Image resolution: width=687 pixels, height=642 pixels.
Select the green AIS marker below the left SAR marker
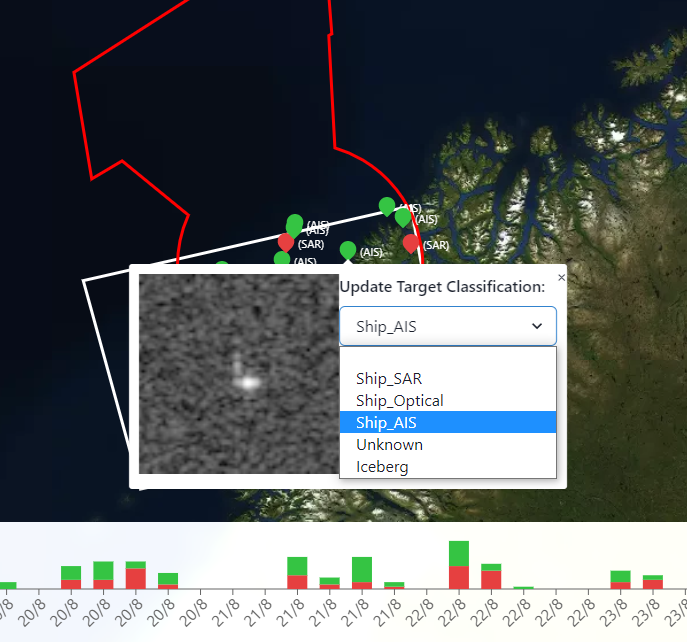(282, 260)
